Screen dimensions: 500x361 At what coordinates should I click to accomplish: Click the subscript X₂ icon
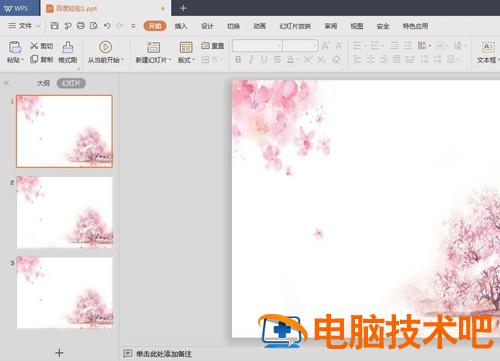point(321,59)
